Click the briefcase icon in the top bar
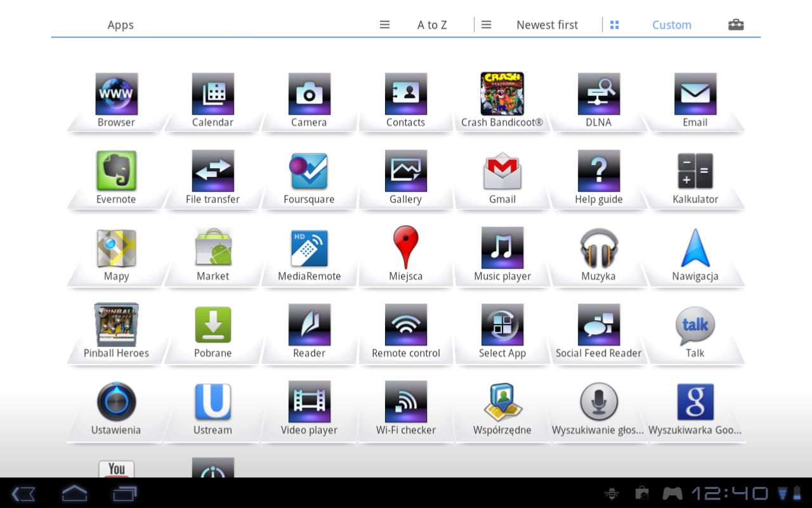 736,25
